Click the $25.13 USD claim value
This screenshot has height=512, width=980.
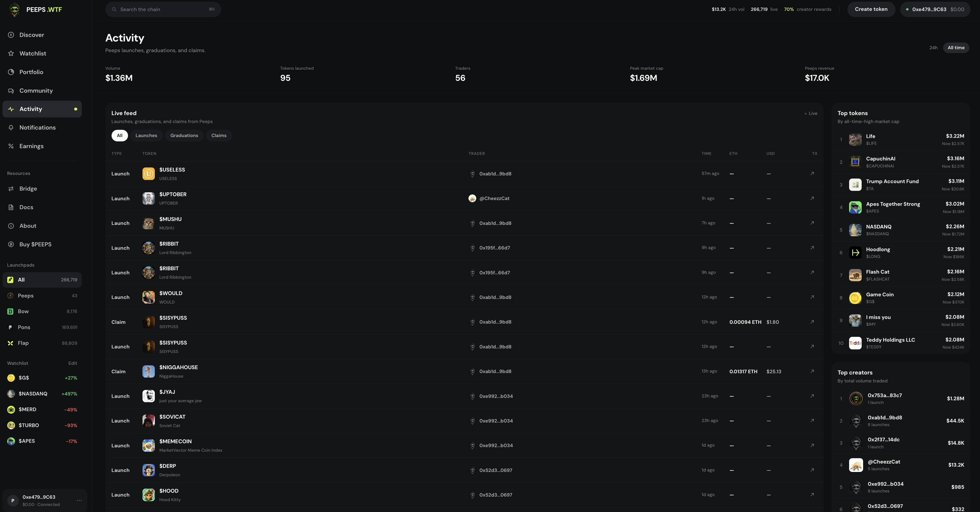pos(774,371)
